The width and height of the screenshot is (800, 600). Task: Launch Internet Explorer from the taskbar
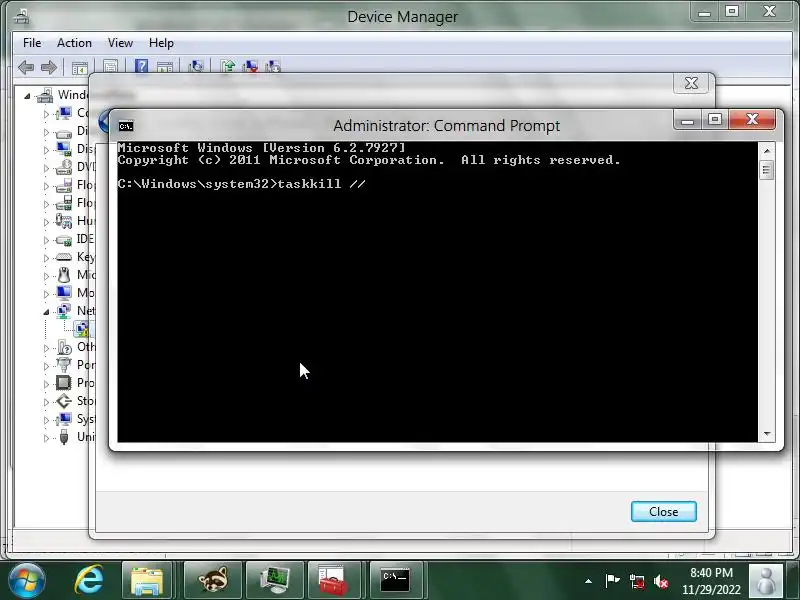point(89,580)
